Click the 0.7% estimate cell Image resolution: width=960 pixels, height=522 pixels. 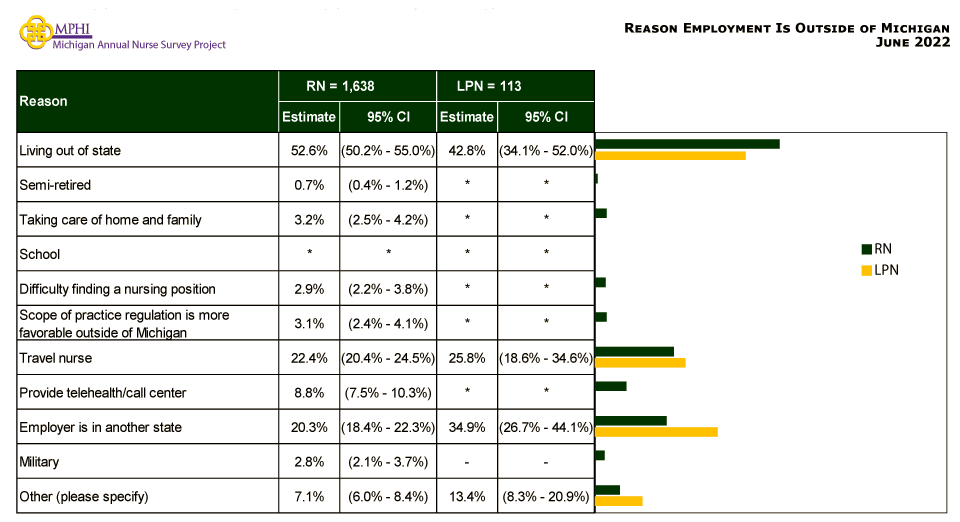pos(309,185)
